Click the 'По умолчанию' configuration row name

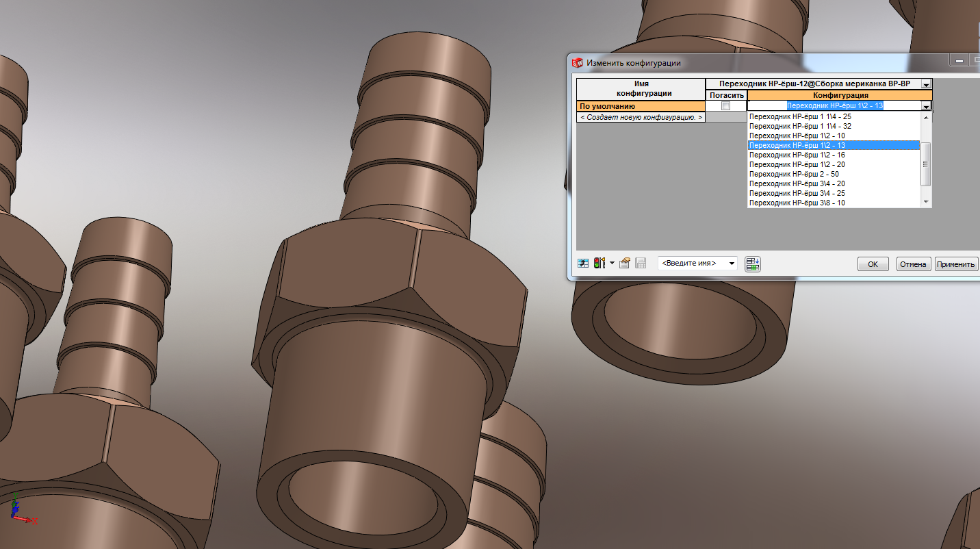pyautogui.click(x=641, y=106)
